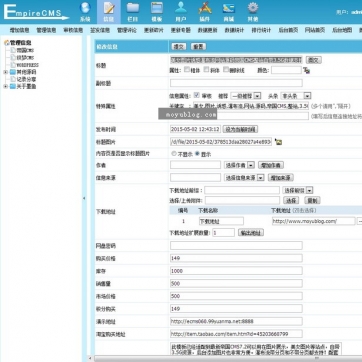Click file icon next to 记录分享
The height and width of the screenshot is (362, 362).
13,79
